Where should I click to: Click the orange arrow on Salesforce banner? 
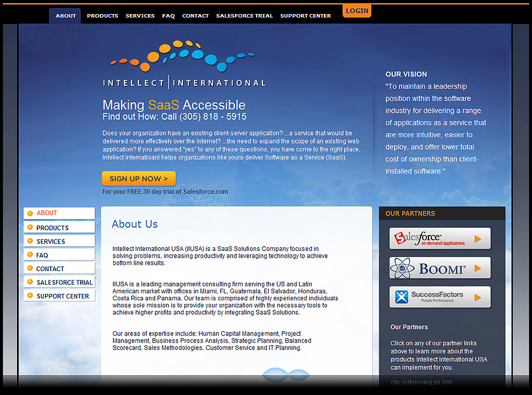coord(478,239)
